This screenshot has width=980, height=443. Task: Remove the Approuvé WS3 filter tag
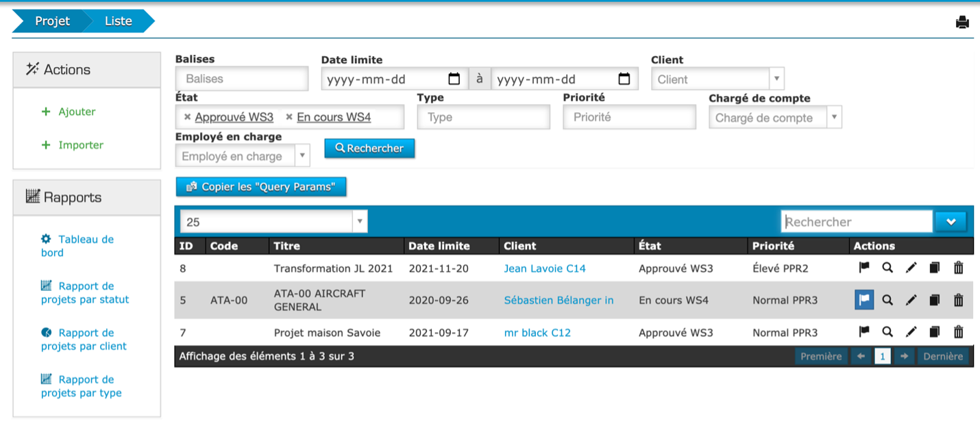187,117
